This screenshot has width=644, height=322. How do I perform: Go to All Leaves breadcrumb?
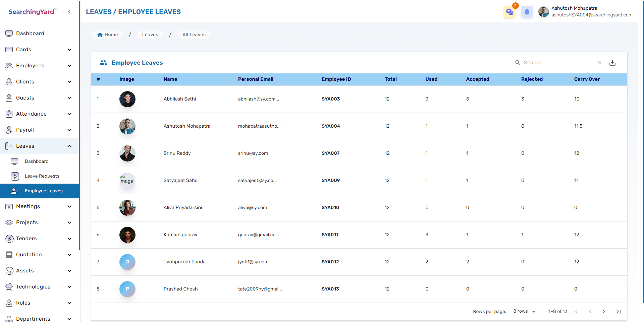click(x=194, y=35)
